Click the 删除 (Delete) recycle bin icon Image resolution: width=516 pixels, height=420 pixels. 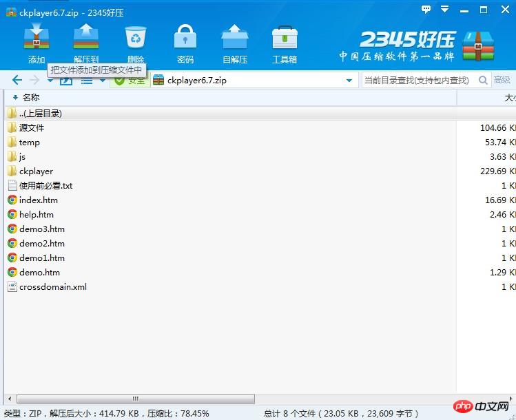click(x=136, y=37)
